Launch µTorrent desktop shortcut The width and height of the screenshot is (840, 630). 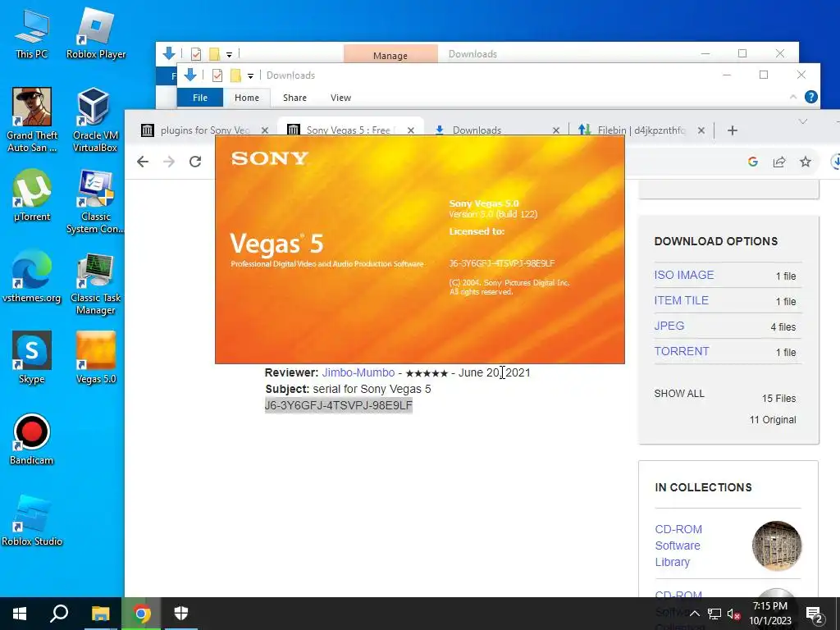coord(32,195)
